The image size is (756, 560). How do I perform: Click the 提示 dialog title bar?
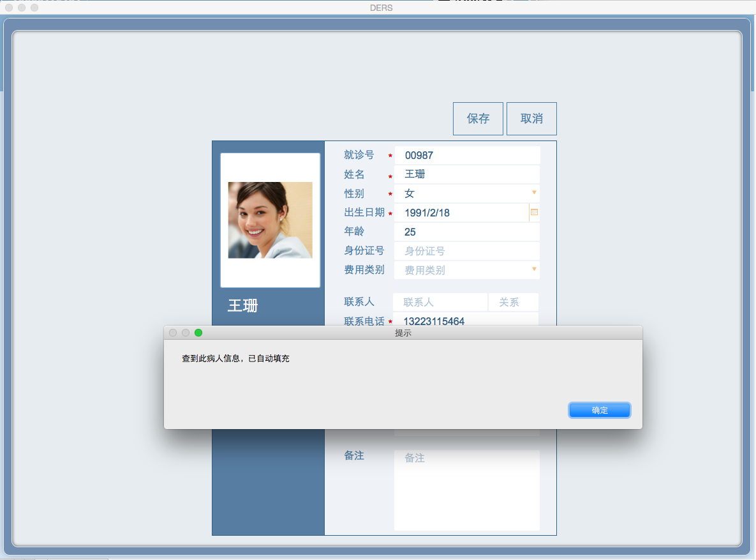403,333
